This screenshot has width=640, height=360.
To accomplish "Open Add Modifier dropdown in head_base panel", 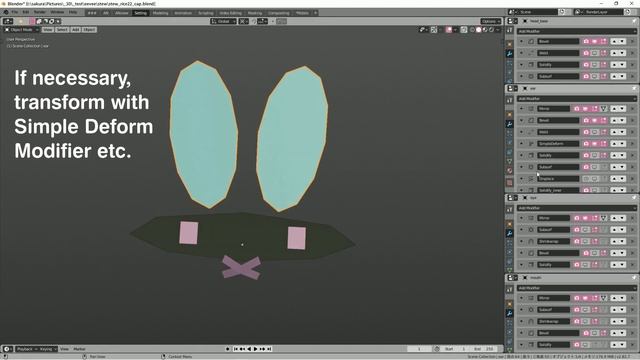I will pos(577,31).
